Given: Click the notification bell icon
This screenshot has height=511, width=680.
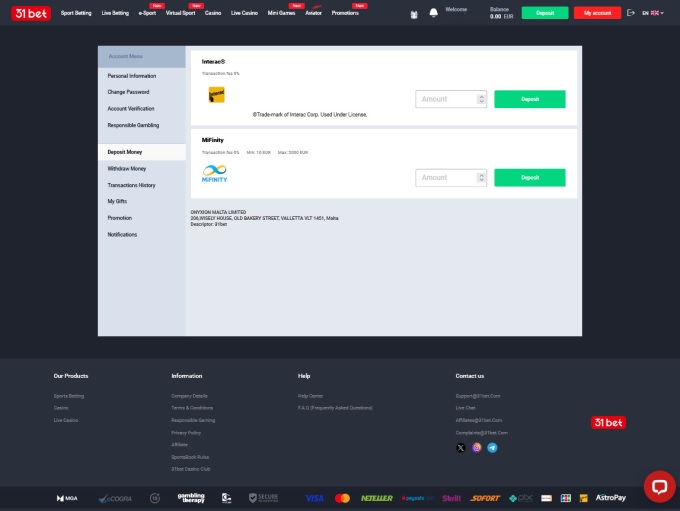Looking at the screenshot, I should pyautogui.click(x=433, y=13).
